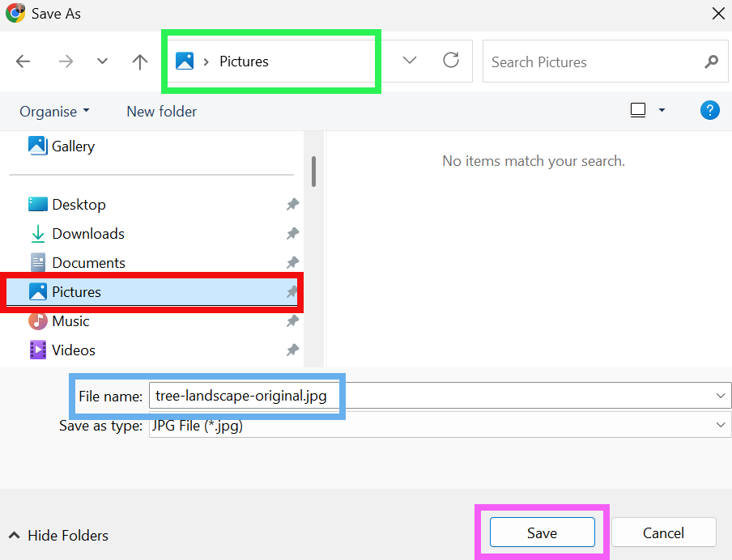Click the Gallery icon
Screen dimensions: 732x560
tap(37, 146)
